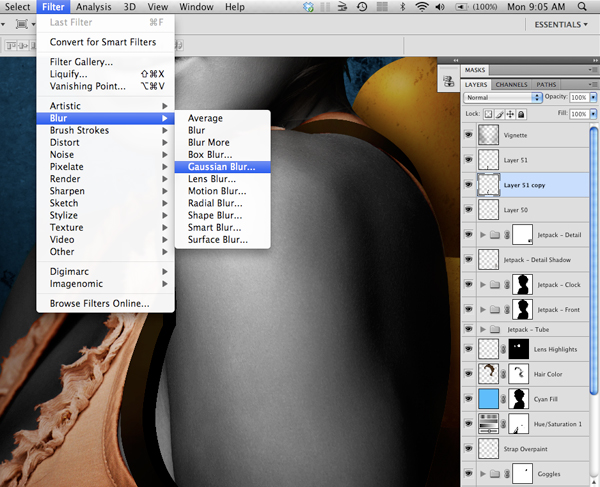Toggle Jetpack - Detail Shadow visibility
This screenshot has width=600, height=487.
coord(468,259)
